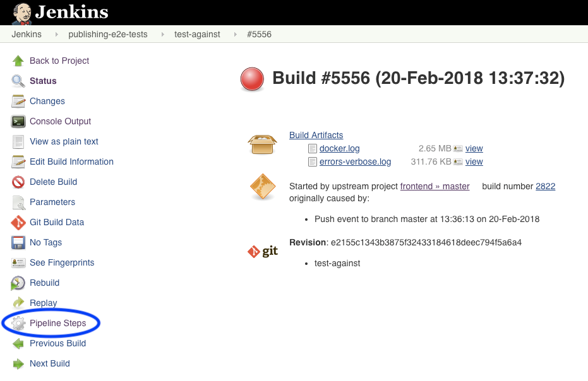588x381 pixels.
Task: Go to the Previous Build link
Action: pyautogui.click(x=57, y=344)
